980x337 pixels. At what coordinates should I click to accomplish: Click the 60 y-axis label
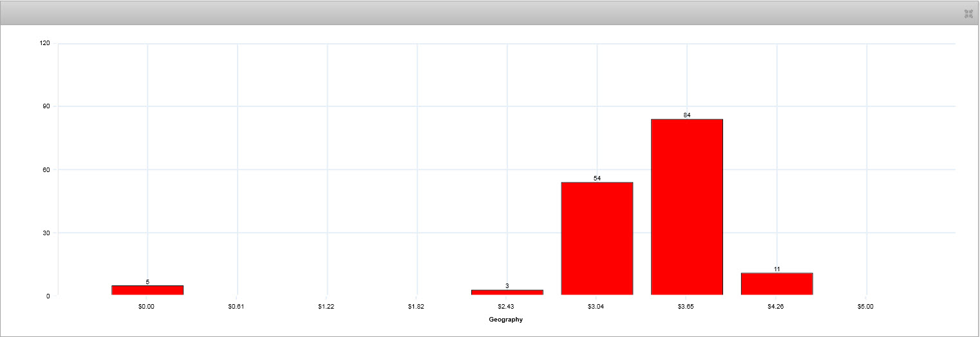tap(46, 170)
